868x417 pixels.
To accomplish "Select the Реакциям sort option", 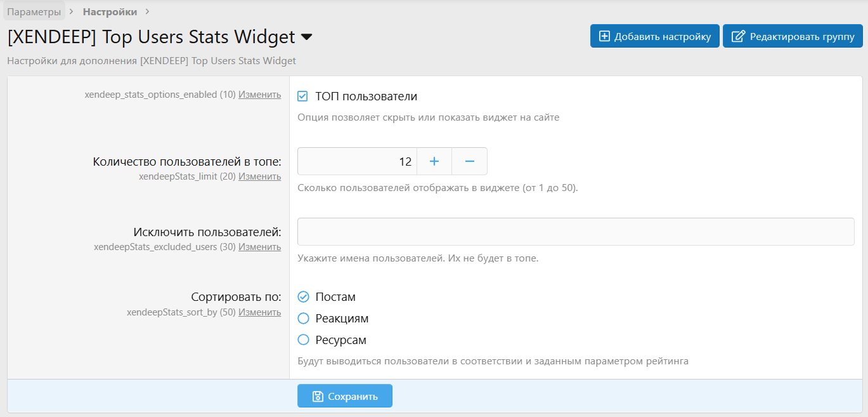I will [304, 319].
